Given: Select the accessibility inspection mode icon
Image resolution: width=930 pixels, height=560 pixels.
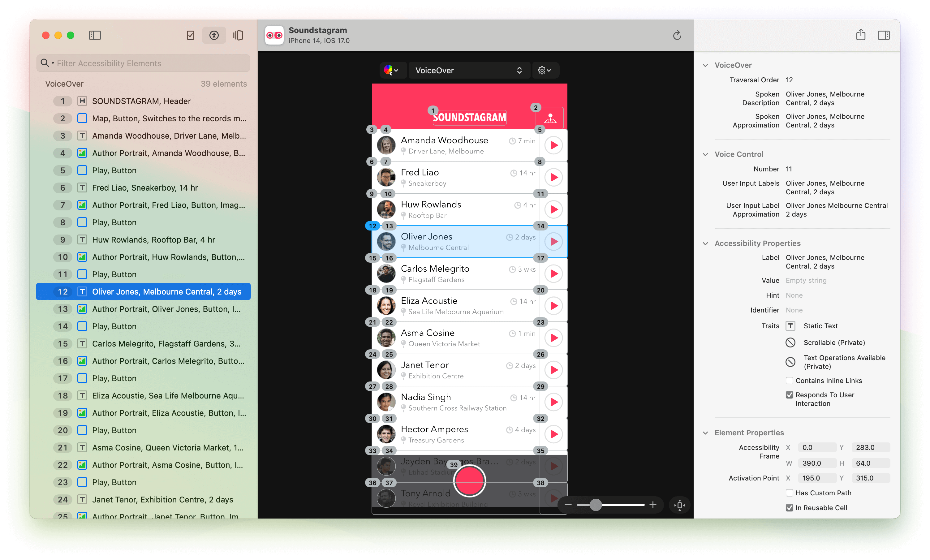Looking at the screenshot, I should click(214, 36).
